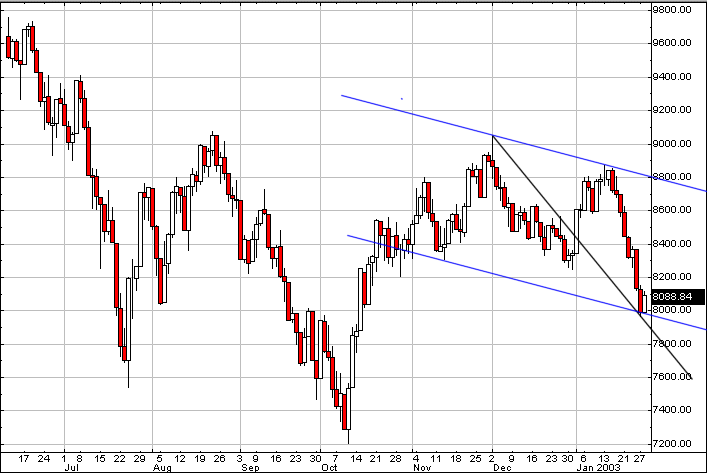
Task: Click date label 29 before Aug
Action: 139,459
